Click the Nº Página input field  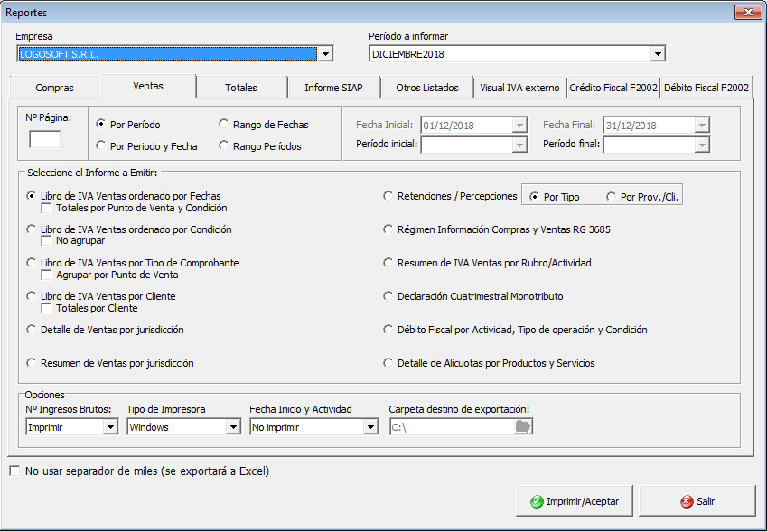pyautogui.click(x=44, y=139)
